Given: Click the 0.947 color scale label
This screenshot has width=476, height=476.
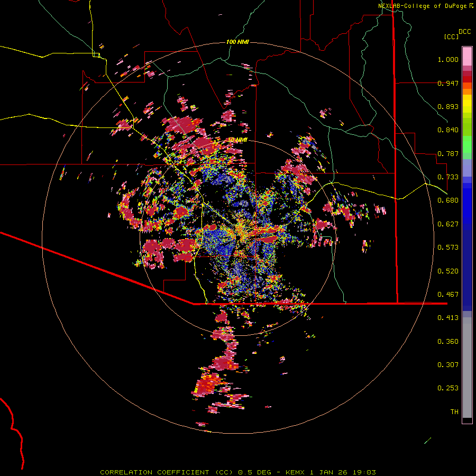Looking at the screenshot, I should point(448,83).
